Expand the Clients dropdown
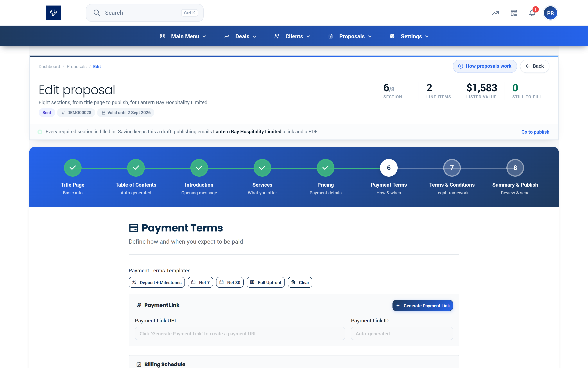The width and height of the screenshot is (588, 368). tap(292, 36)
